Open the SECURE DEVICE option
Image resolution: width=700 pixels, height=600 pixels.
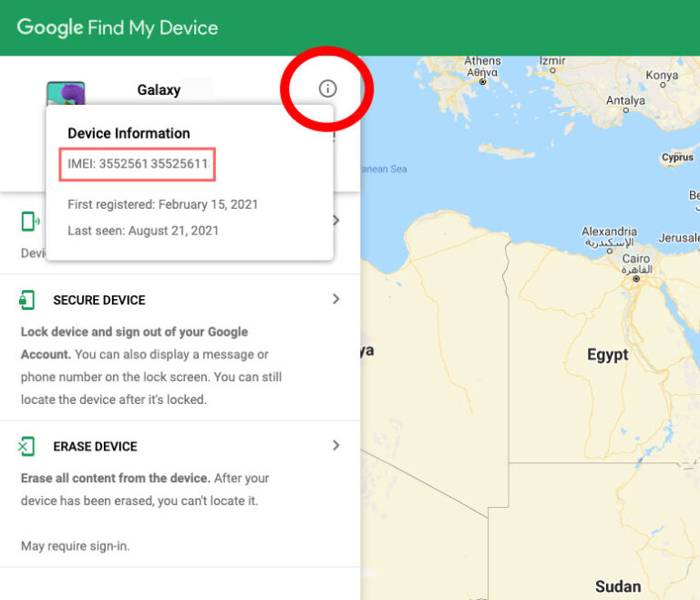99,300
